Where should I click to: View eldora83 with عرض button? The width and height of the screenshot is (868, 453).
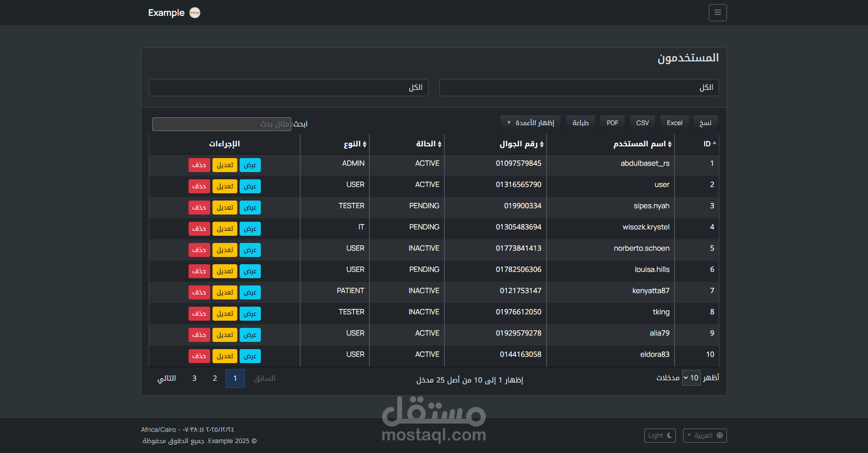coord(250,356)
